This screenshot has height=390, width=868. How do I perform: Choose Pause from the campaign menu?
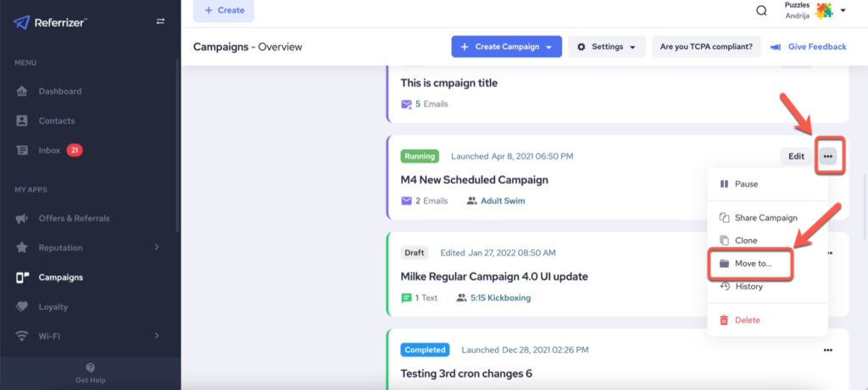[x=746, y=184]
